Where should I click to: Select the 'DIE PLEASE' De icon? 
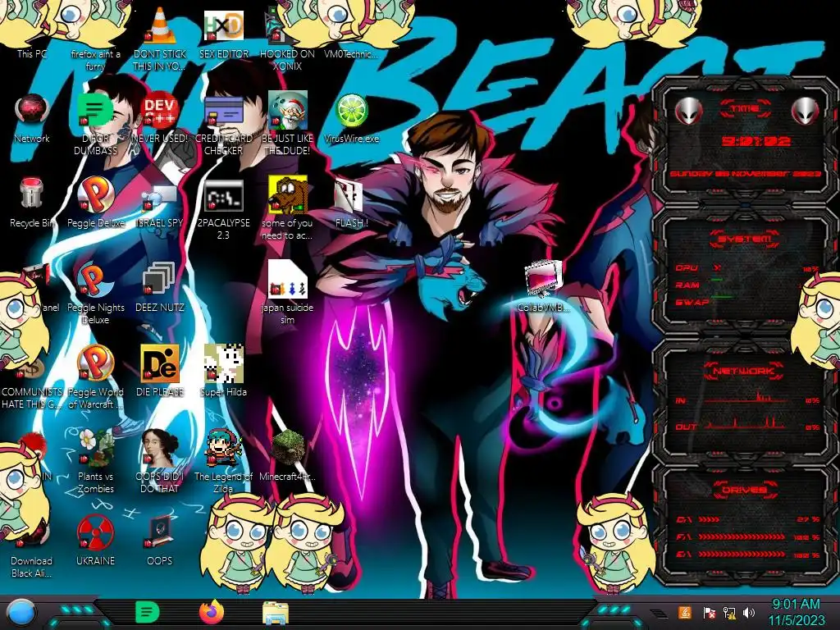160,372
